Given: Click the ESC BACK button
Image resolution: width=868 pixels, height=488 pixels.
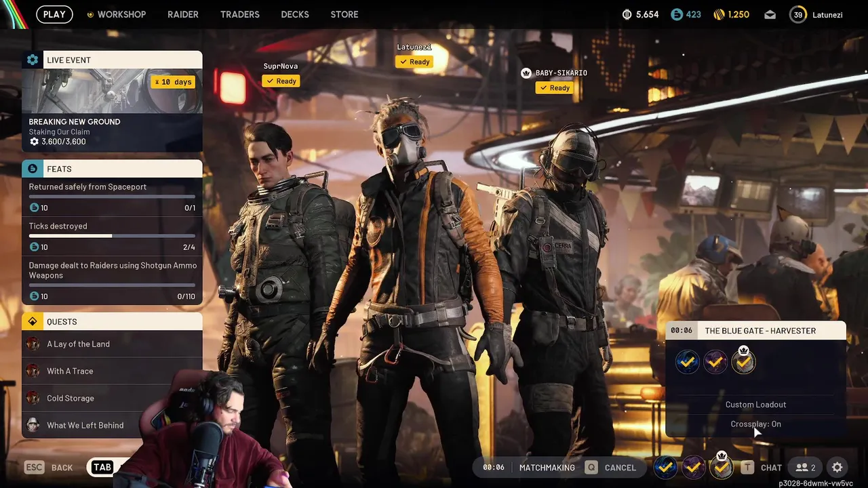Looking at the screenshot, I should [x=49, y=467].
